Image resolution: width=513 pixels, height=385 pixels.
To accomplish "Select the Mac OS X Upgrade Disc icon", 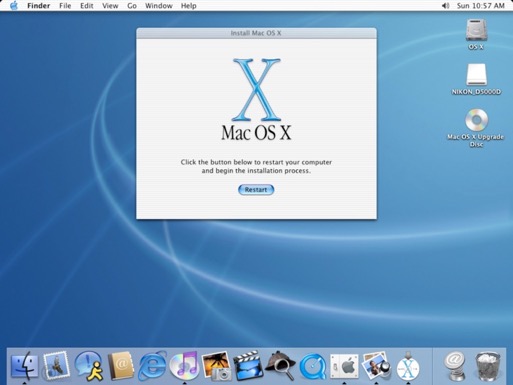I will tap(476, 120).
